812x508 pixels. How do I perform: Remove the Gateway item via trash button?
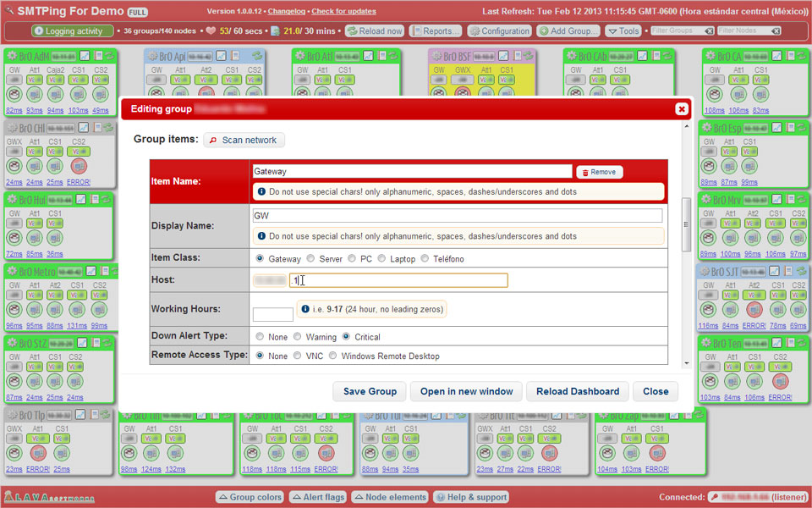coord(599,172)
